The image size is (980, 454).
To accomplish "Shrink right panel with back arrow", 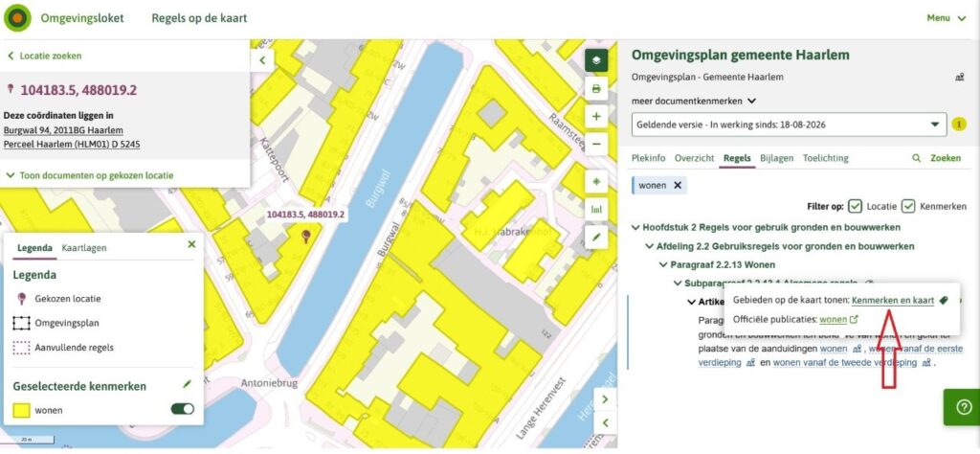I will click(x=605, y=423).
